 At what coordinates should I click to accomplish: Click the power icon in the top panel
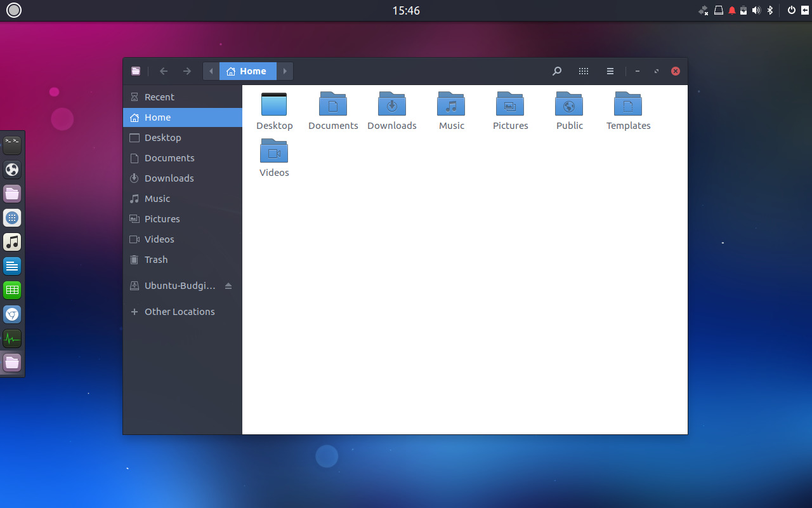click(x=790, y=10)
